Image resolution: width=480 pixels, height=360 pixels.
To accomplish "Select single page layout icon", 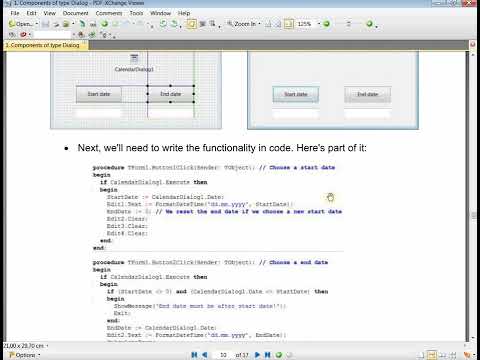I will click(x=421, y=355).
